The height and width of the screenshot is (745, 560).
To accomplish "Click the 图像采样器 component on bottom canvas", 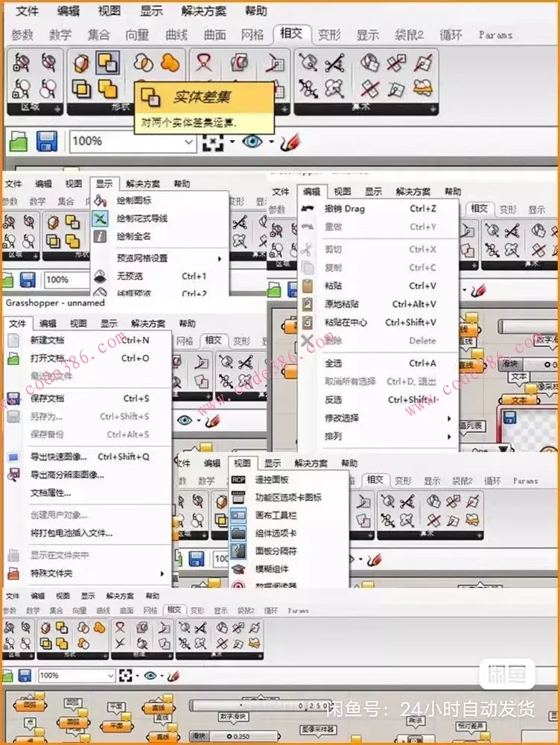I will (x=318, y=729).
